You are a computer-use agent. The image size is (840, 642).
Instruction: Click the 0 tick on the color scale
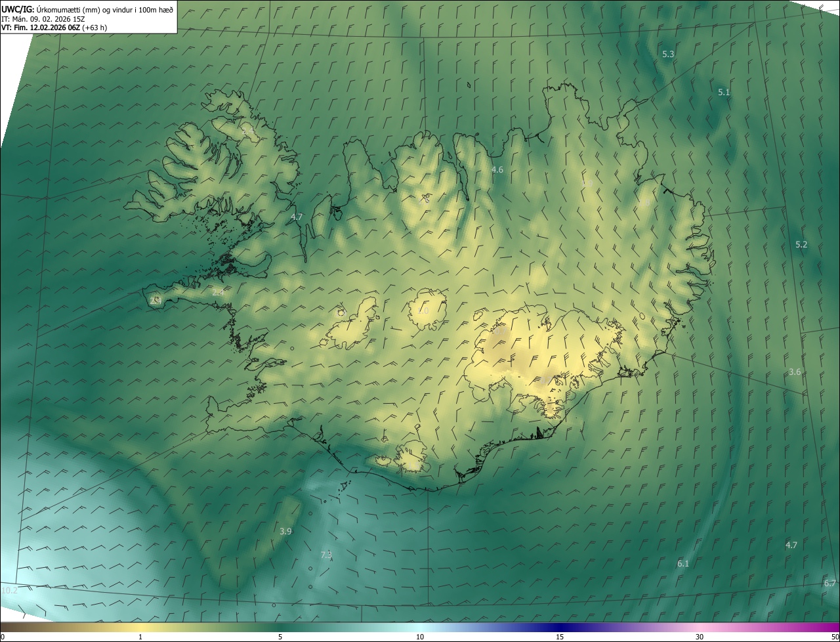2,637
